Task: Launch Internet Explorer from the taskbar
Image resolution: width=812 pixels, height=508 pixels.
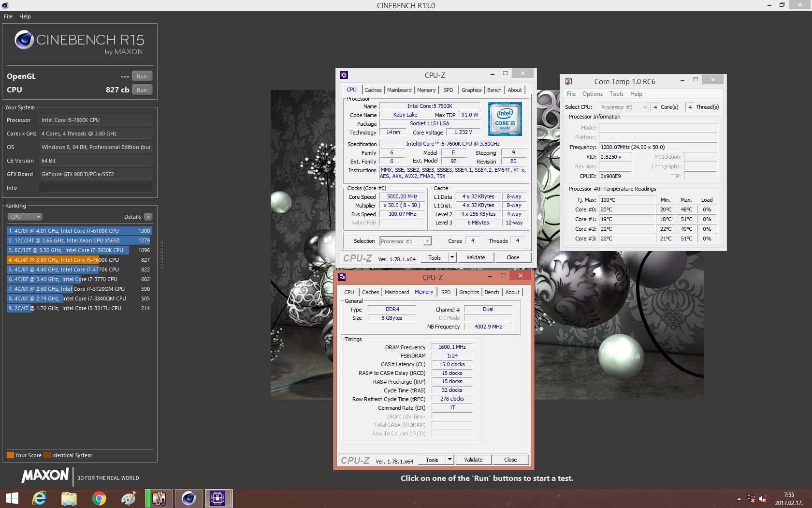Action: tap(39, 498)
